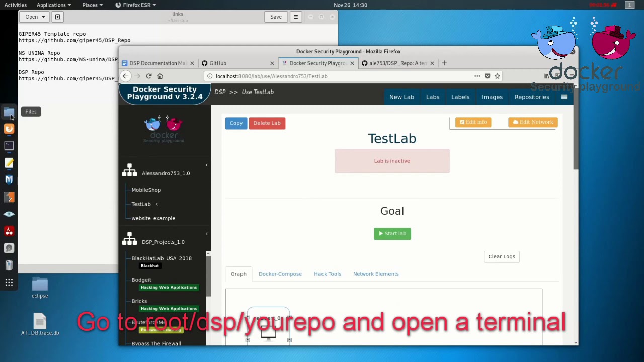The height and width of the screenshot is (362, 644).
Task: Close the DSP Documentation tab
Action: (x=192, y=63)
